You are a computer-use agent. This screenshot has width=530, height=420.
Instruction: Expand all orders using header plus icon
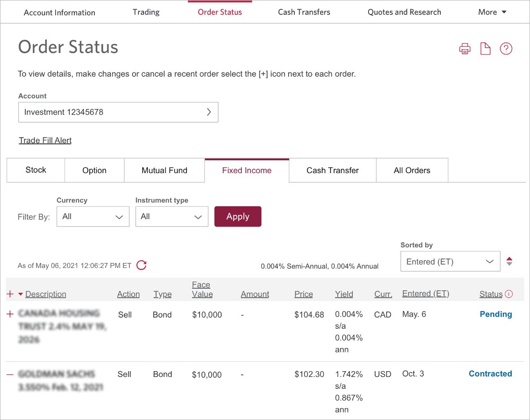[x=10, y=294]
